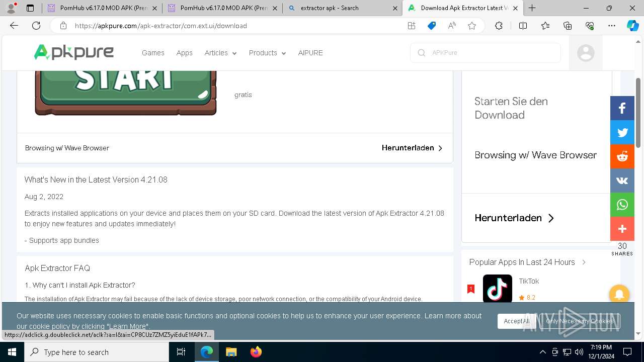Open Edge Settings and more menu
Screen dimensions: 644x362
coord(612,26)
